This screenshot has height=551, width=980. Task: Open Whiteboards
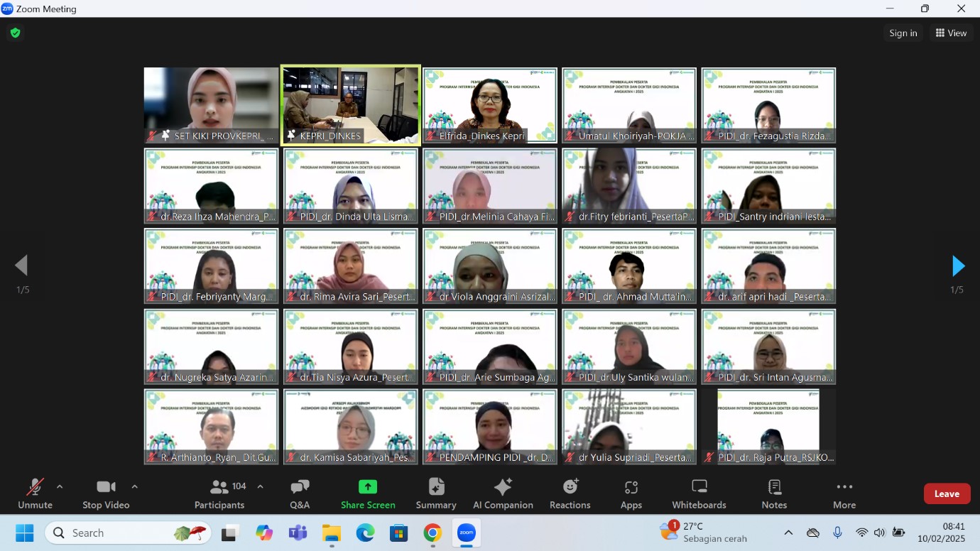click(699, 493)
